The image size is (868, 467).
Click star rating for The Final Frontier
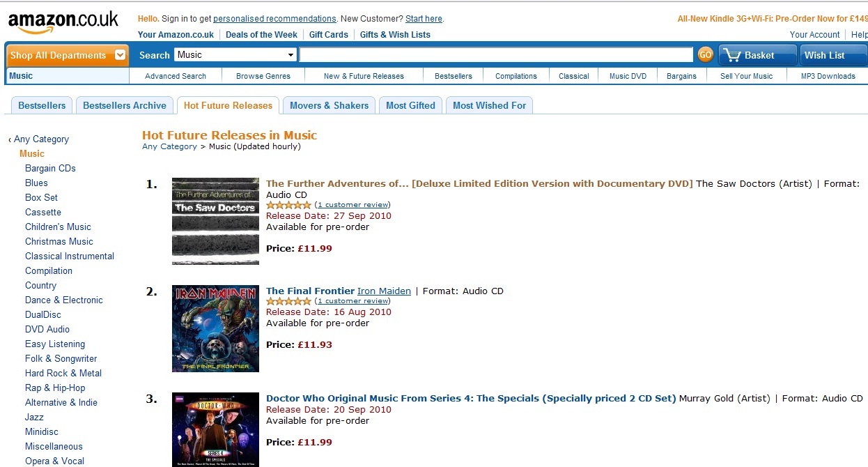[288, 301]
